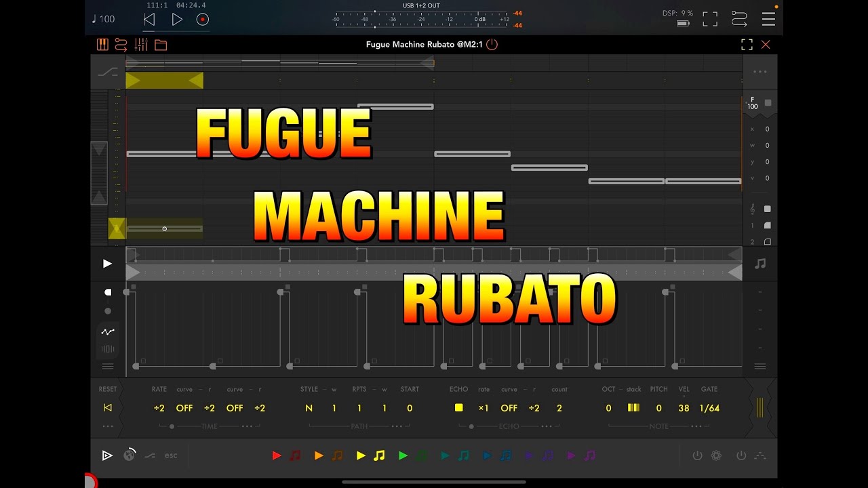Select magenta playhead note icon
This screenshot has width=868, height=488.
click(x=590, y=455)
